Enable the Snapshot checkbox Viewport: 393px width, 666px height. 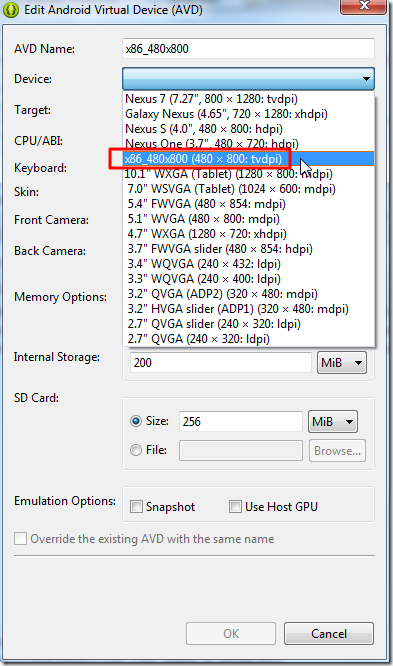(136, 506)
